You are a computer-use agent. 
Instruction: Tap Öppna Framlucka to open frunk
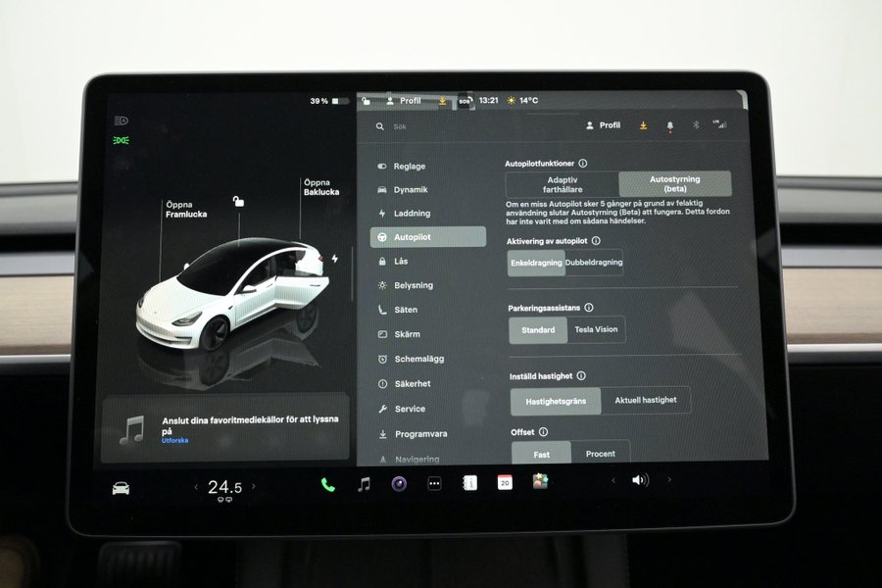185,210
